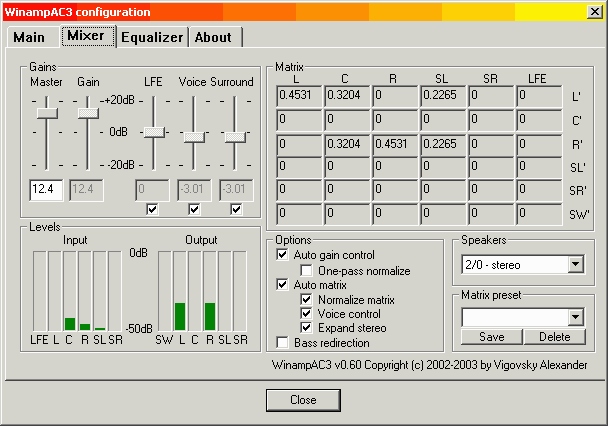The image size is (608, 426).
Task: Click the output R level meter bar
Action: [x=210, y=291]
